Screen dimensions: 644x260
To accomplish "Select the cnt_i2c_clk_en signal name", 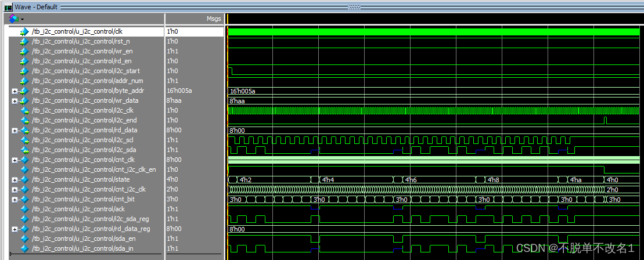I will 94,169.
